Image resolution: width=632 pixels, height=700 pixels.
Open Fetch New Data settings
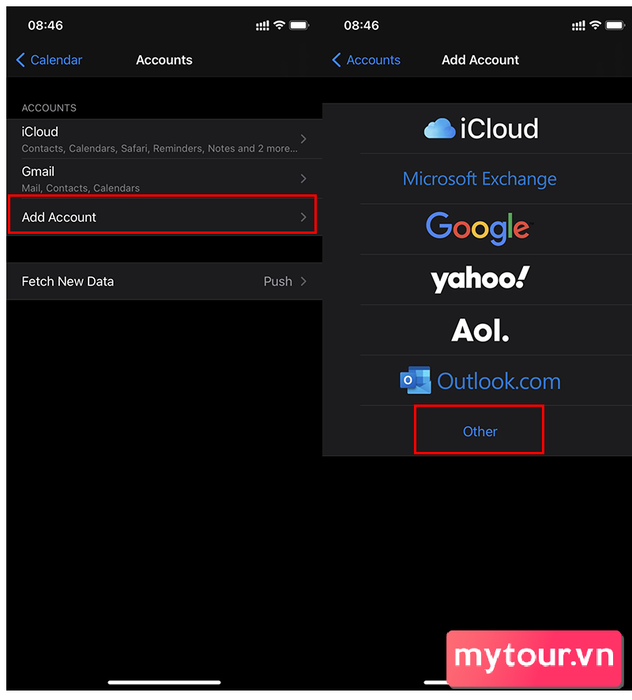click(x=164, y=281)
